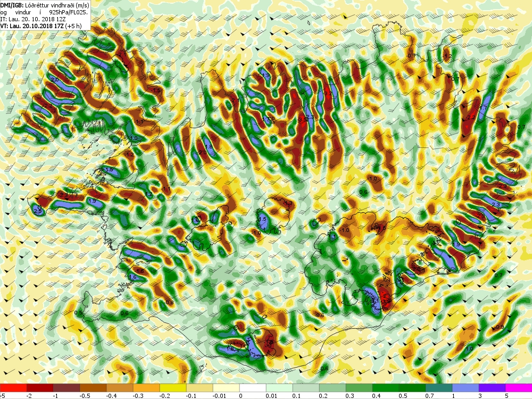Pick the ochre legend swatch for -0.4 to -0.3
532x399 pixels.
coord(120,388)
